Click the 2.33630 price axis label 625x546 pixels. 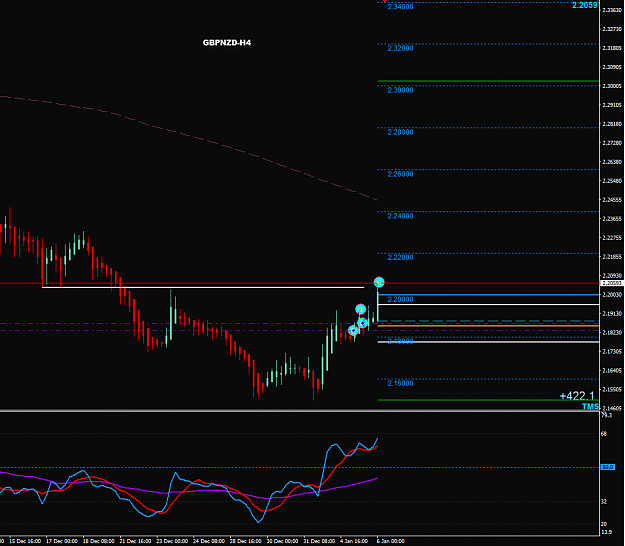pos(612,10)
